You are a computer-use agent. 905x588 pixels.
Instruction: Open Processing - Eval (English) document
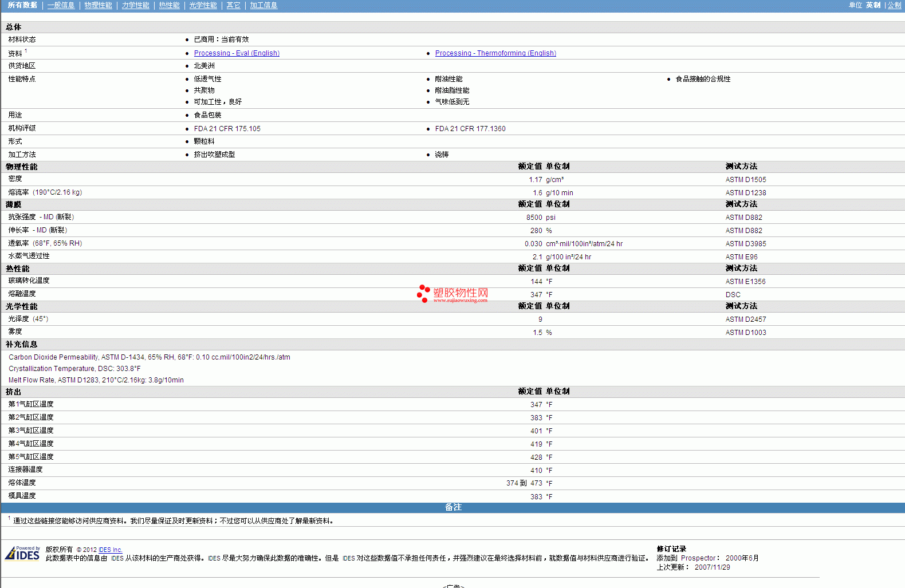[237, 53]
